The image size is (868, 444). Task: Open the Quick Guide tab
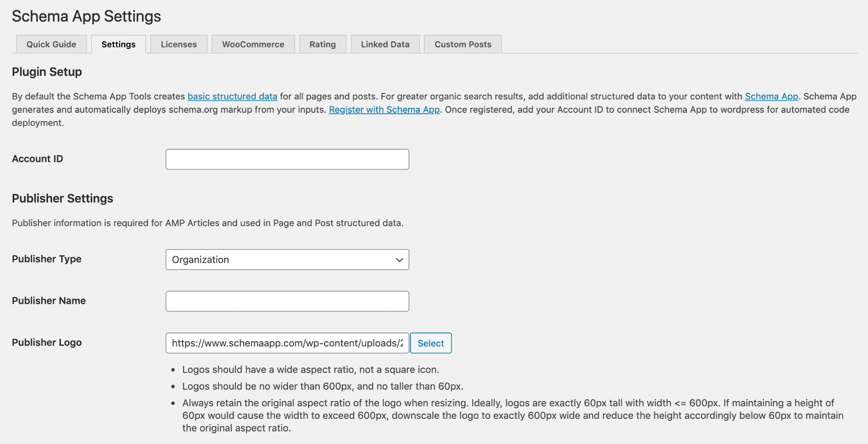51,44
